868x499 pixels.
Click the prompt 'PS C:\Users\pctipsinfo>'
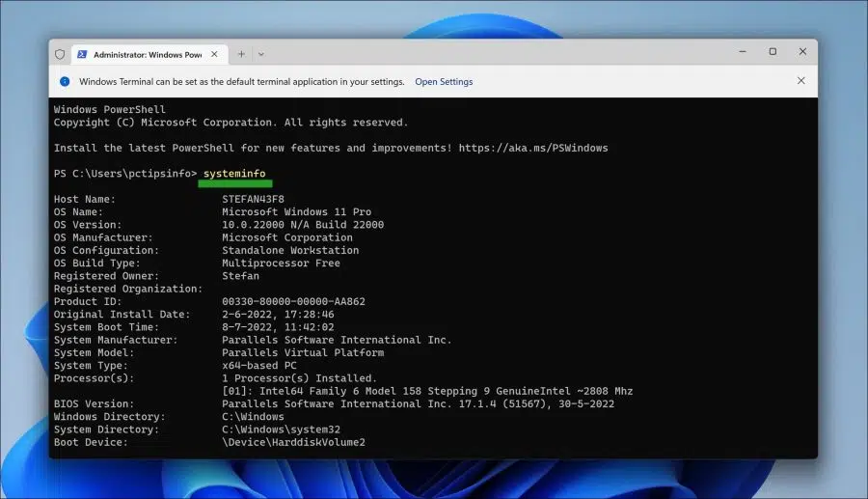125,174
